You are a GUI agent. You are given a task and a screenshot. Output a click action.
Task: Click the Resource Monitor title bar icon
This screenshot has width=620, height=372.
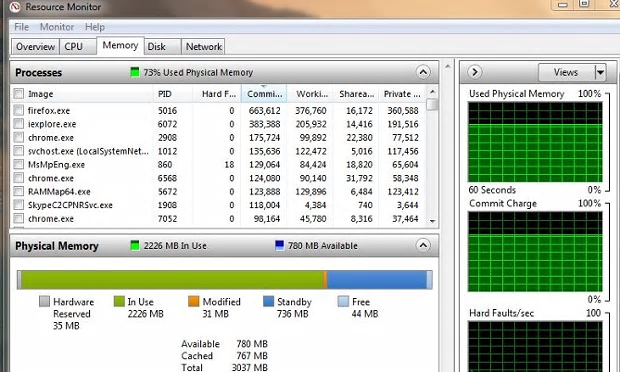[x=15, y=7]
